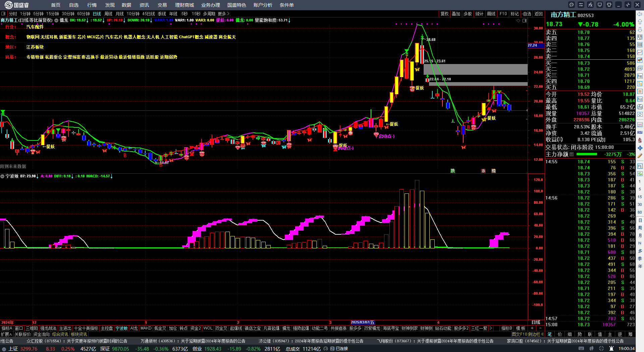The width and height of the screenshot is (644, 352).
Task: Click the plus button beside 模板
Action: 532,328
